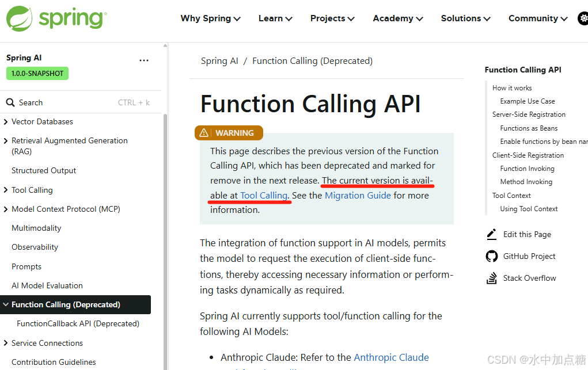Click the search magnifier icon
This screenshot has width=588, height=370.
pos(10,103)
